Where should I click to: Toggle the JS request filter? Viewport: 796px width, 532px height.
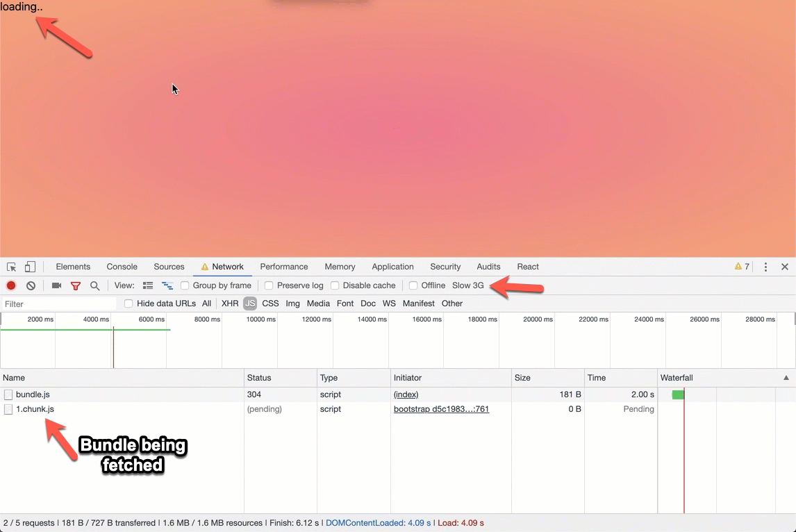point(250,304)
